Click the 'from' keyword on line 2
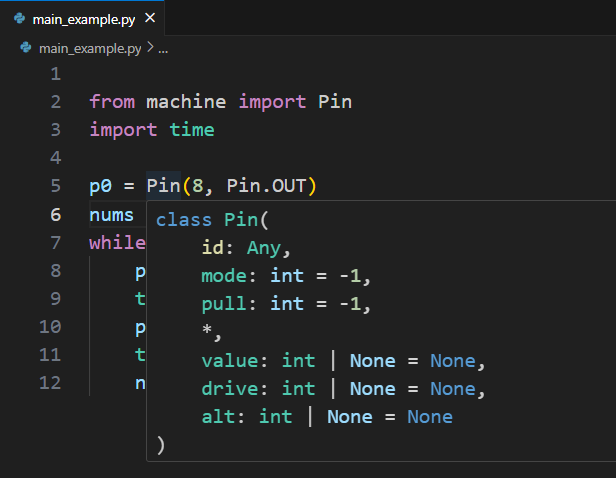This screenshot has width=616, height=478. [112, 102]
